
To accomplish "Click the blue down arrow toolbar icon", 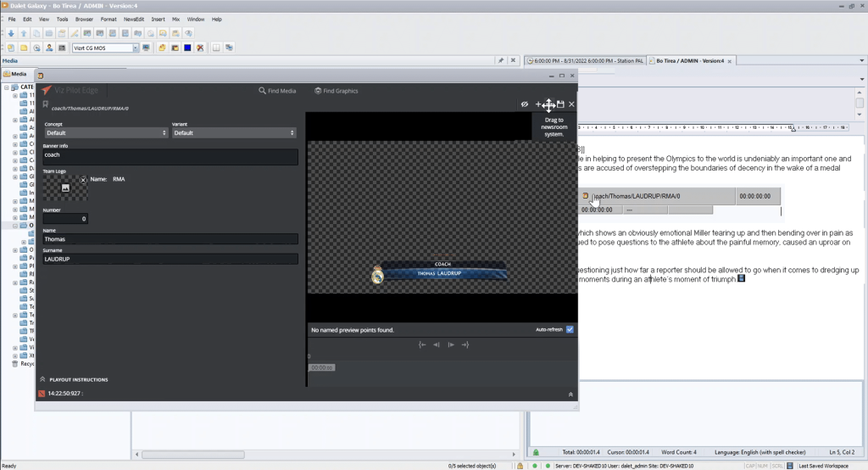I will [x=11, y=33].
